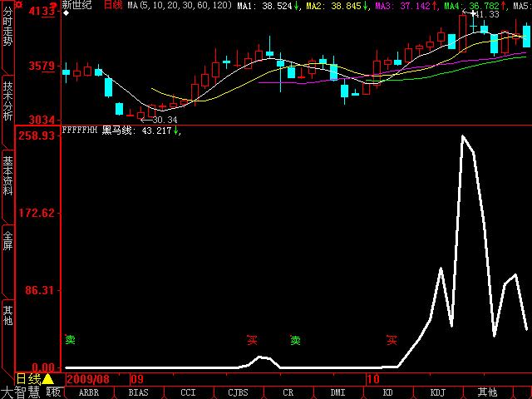Click the 0.00 indicator axis value

[x=43, y=367]
